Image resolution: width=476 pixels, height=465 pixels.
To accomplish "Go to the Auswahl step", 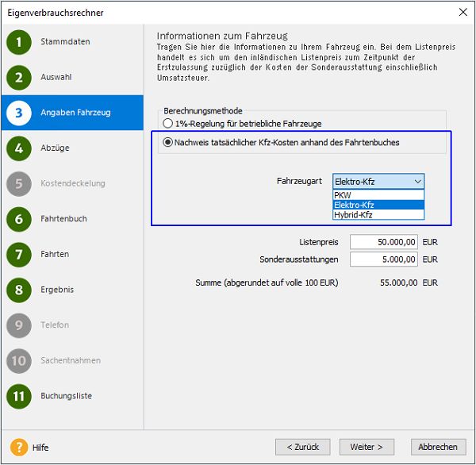I will [56, 77].
